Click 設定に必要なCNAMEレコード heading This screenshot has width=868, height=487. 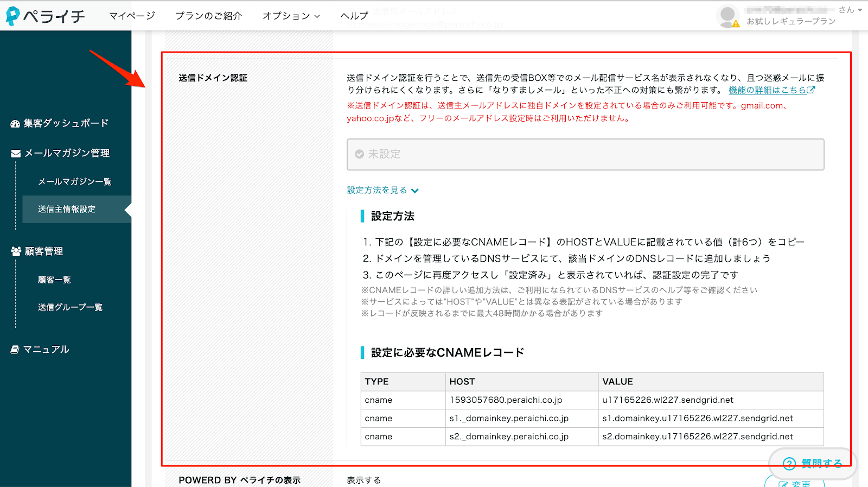(448, 352)
